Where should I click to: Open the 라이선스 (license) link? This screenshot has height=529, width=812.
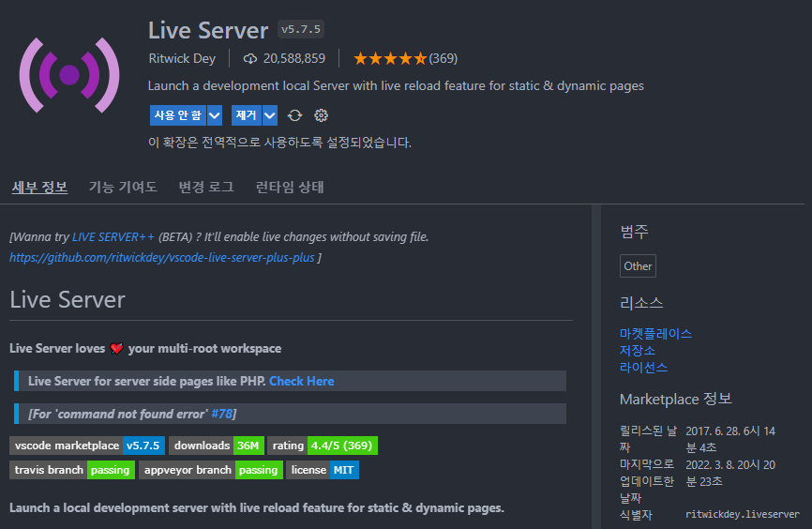point(644,368)
